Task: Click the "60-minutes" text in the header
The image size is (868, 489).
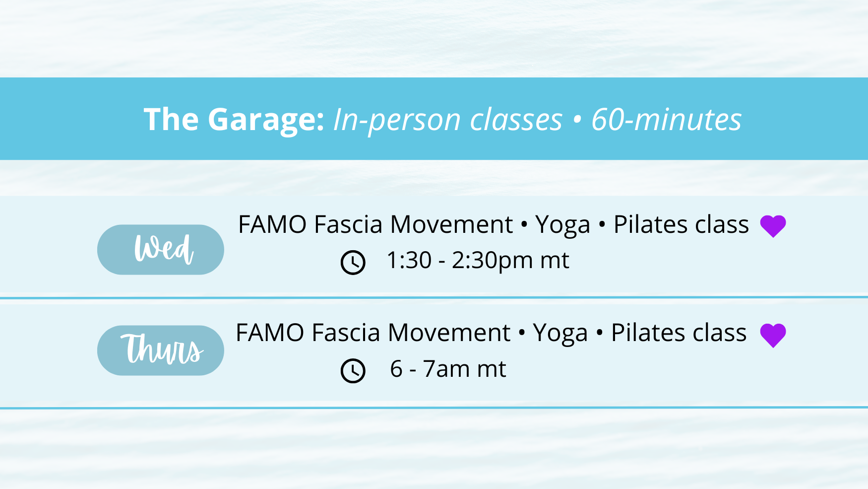Action: pyautogui.click(x=666, y=120)
